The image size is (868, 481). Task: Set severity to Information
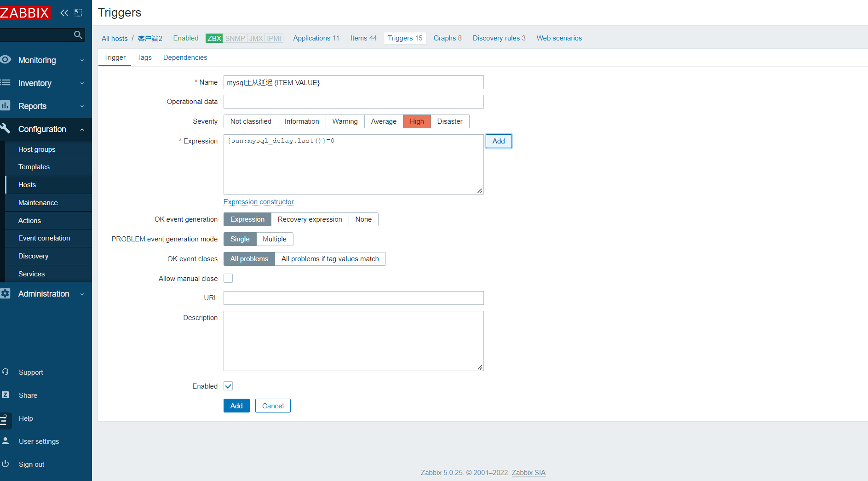(302, 121)
